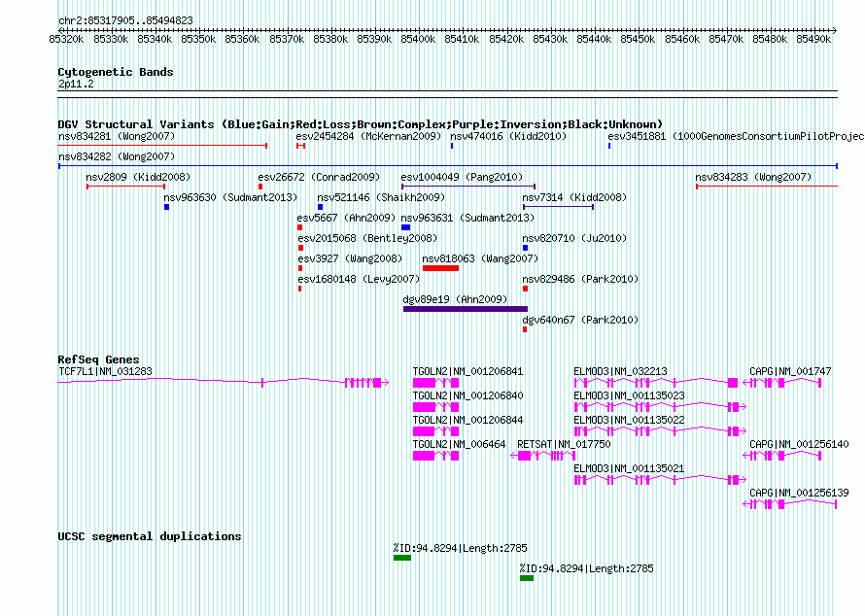
Task: Click the nsv820710 (Ju2010) label
Action: (x=574, y=238)
